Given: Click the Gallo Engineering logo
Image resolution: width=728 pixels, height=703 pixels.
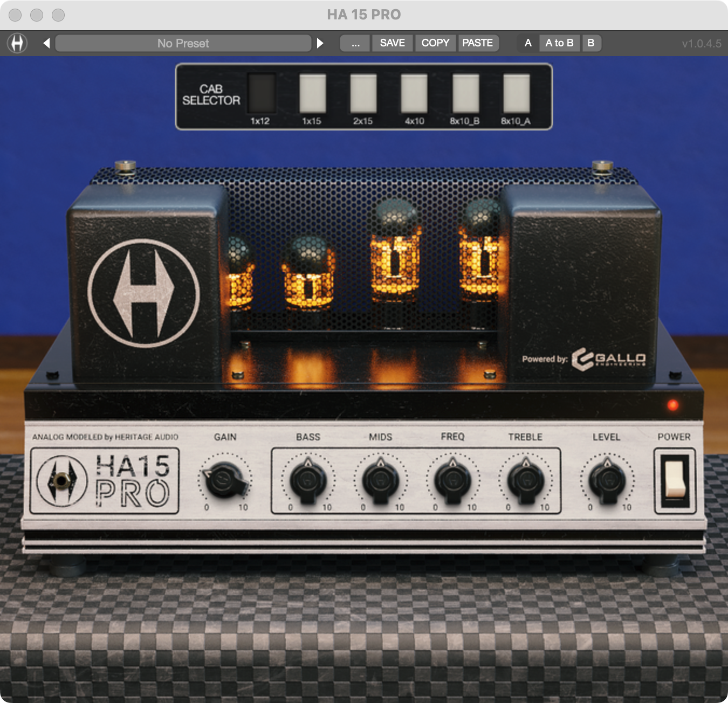Looking at the screenshot, I should click(608, 359).
